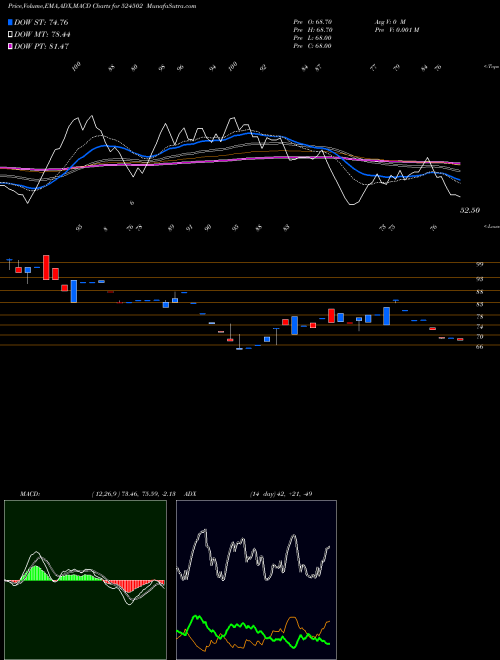Select the Pre C: 68.00 value
The image size is (500, 660).
pos(312,46)
